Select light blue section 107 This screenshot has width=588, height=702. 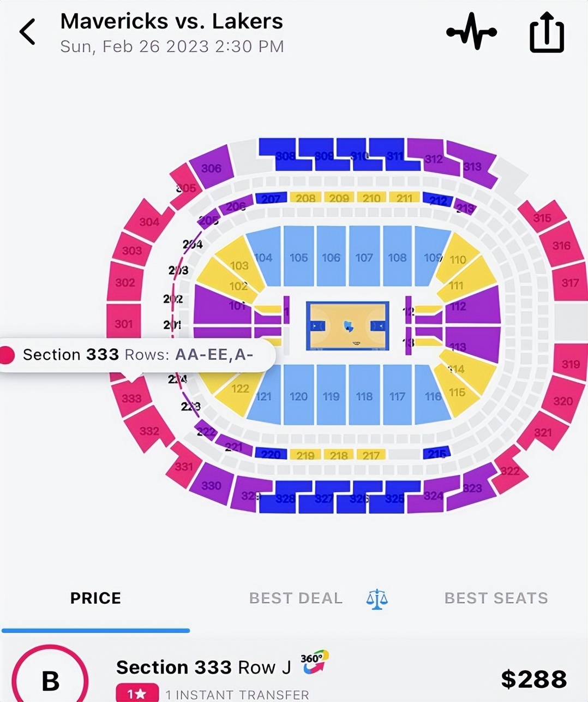[x=364, y=257]
